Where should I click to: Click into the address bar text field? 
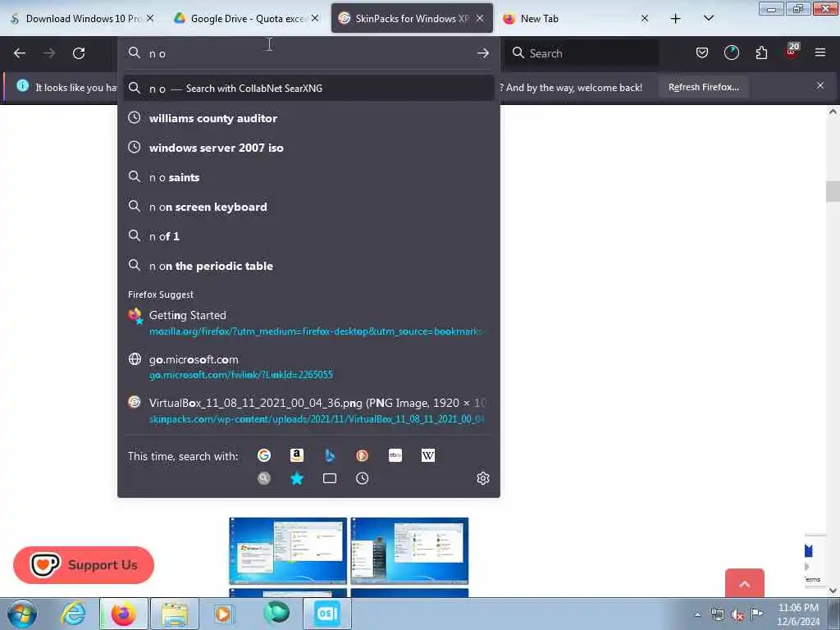click(x=308, y=53)
